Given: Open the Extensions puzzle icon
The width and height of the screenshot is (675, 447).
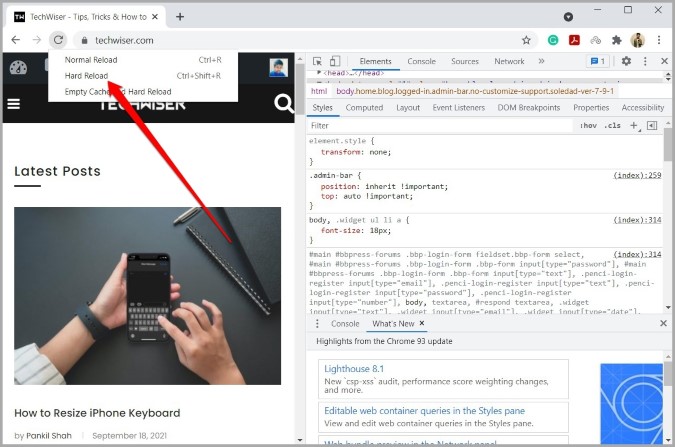Looking at the screenshot, I should pos(616,40).
